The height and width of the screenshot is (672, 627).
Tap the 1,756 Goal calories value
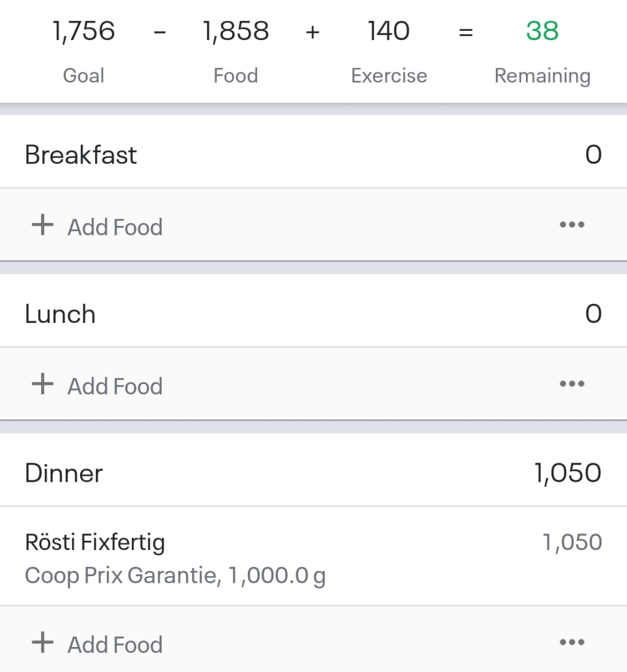click(x=83, y=31)
